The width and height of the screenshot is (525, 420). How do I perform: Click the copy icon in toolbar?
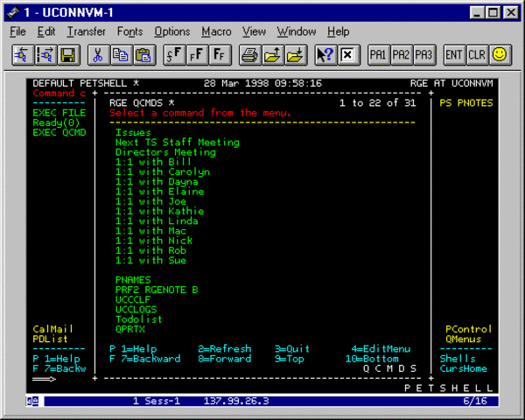(x=121, y=55)
